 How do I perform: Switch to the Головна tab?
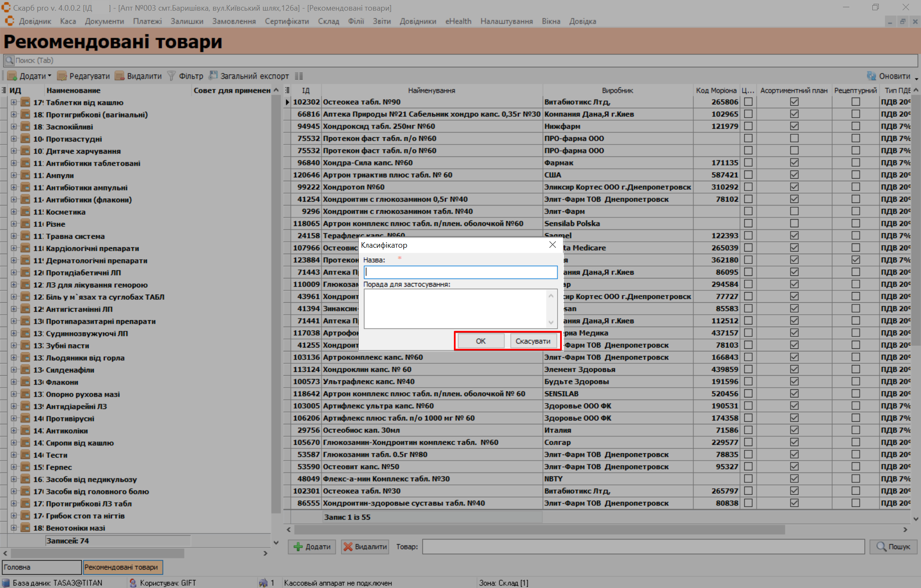tap(41, 567)
